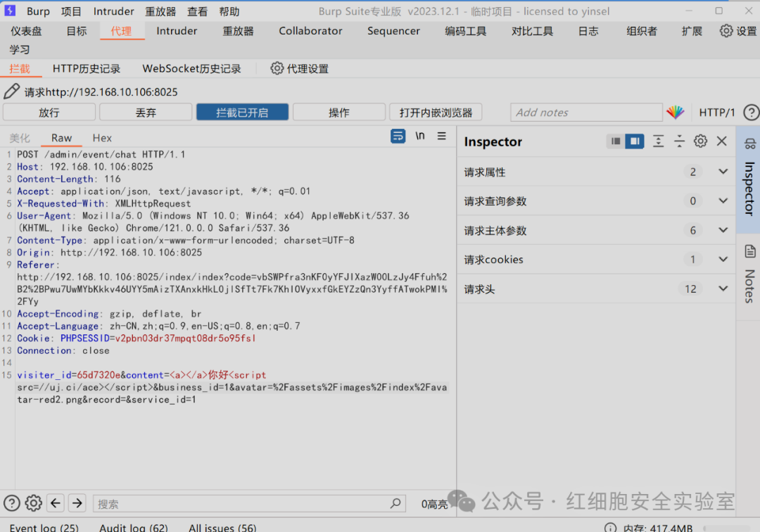The image size is (760, 532).
Task: Click the memory info icon in the status bar
Action: (610, 528)
